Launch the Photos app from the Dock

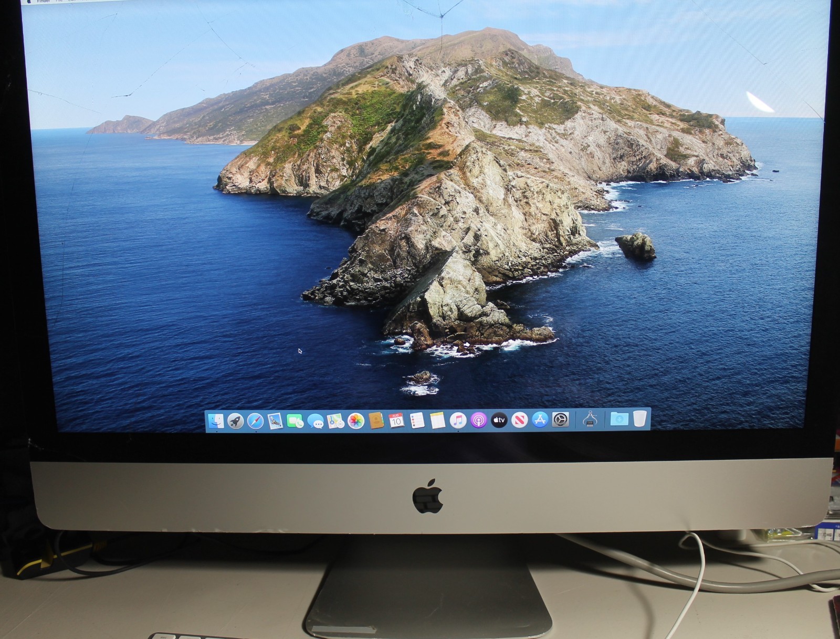(356, 421)
